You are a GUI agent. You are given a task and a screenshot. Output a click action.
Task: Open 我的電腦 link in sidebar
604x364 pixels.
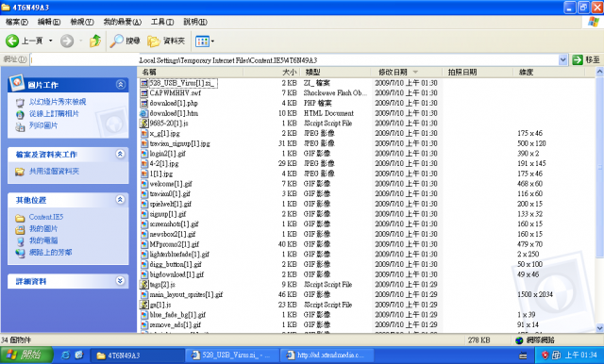[43, 240]
